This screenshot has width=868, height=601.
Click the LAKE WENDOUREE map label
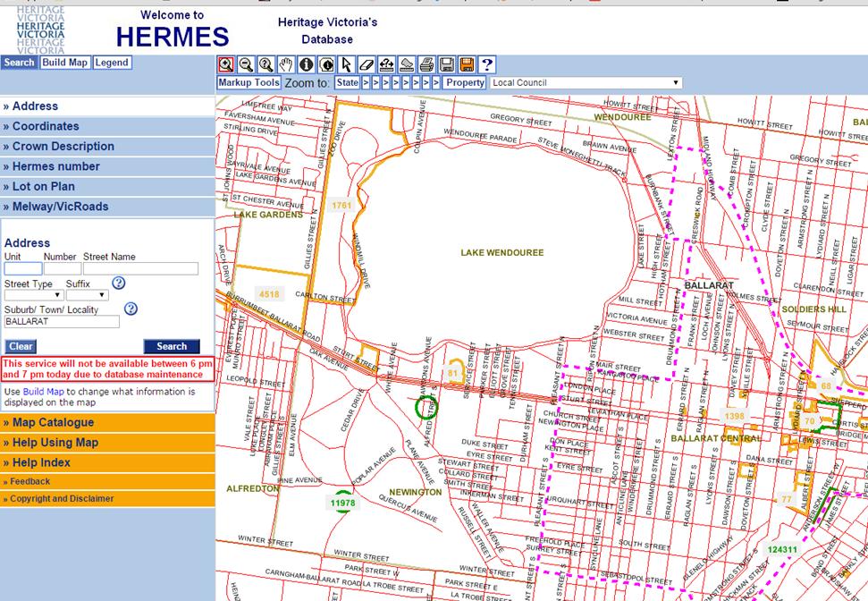tap(502, 252)
